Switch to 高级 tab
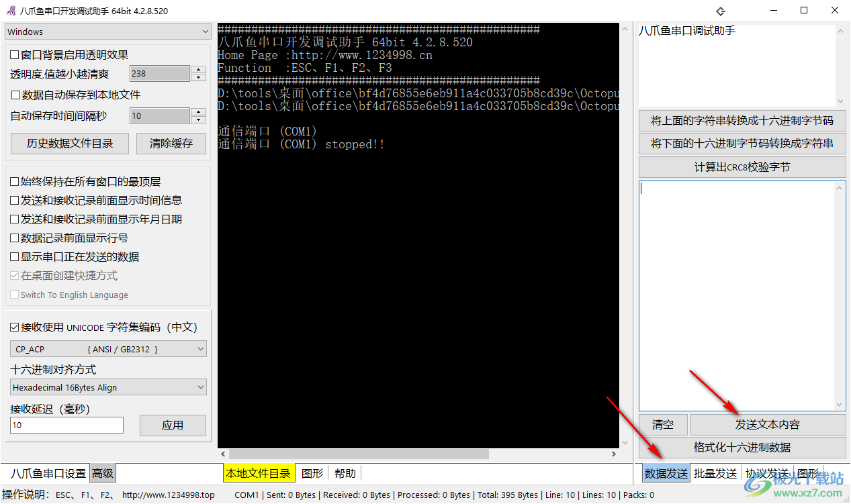The width and height of the screenshot is (851, 504). (103, 473)
